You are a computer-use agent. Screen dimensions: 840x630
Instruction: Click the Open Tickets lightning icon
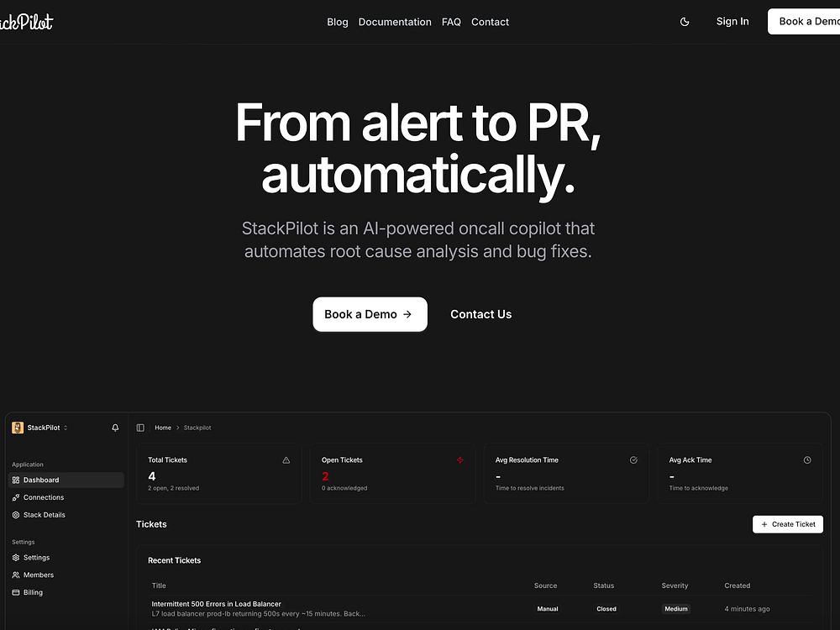click(459, 460)
